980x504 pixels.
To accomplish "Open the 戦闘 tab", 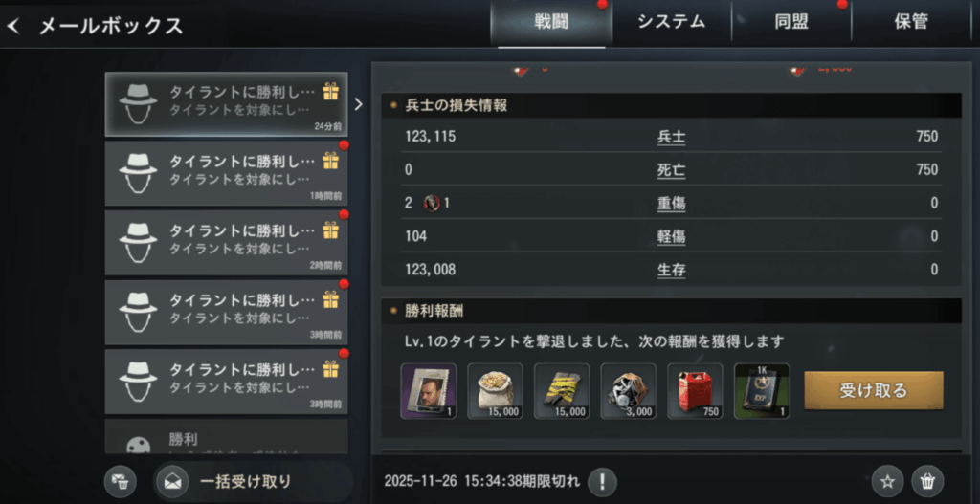I will (551, 23).
